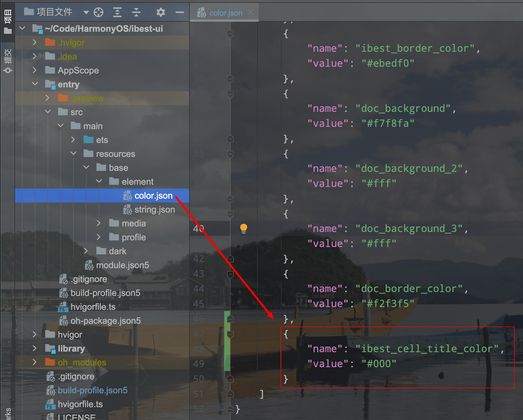
Task: Fold the JSON block at line 35
Action: 230,154
